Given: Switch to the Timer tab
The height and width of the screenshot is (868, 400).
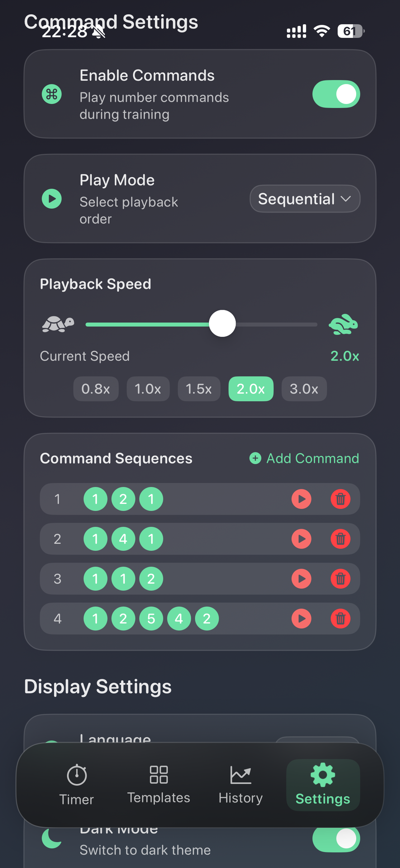Looking at the screenshot, I should pos(77,785).
